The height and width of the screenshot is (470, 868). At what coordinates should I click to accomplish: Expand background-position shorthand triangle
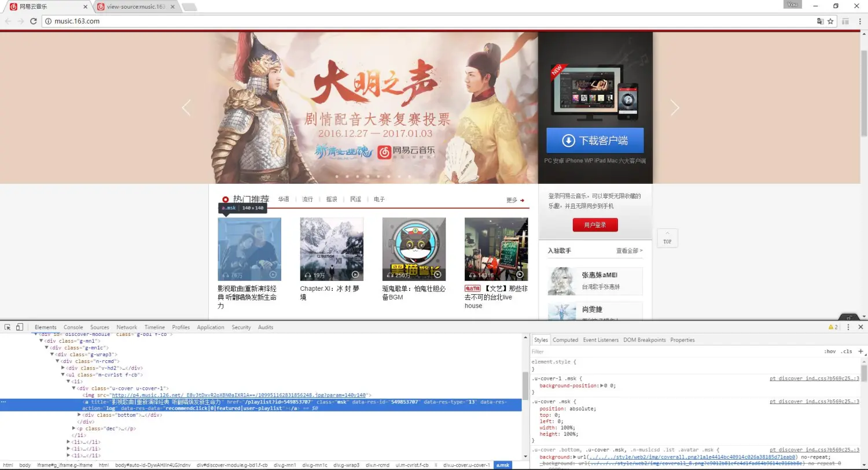[x=602, y=386]
